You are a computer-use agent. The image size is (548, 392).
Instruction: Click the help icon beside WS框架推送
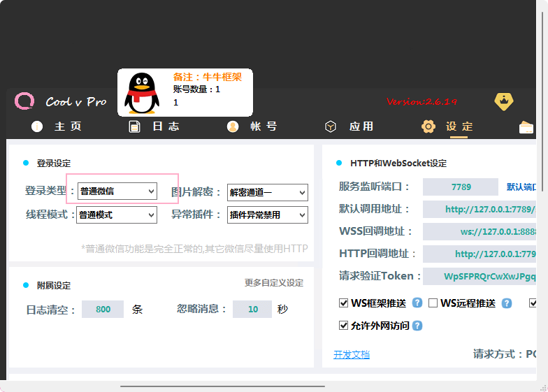(x=417, y=303)
